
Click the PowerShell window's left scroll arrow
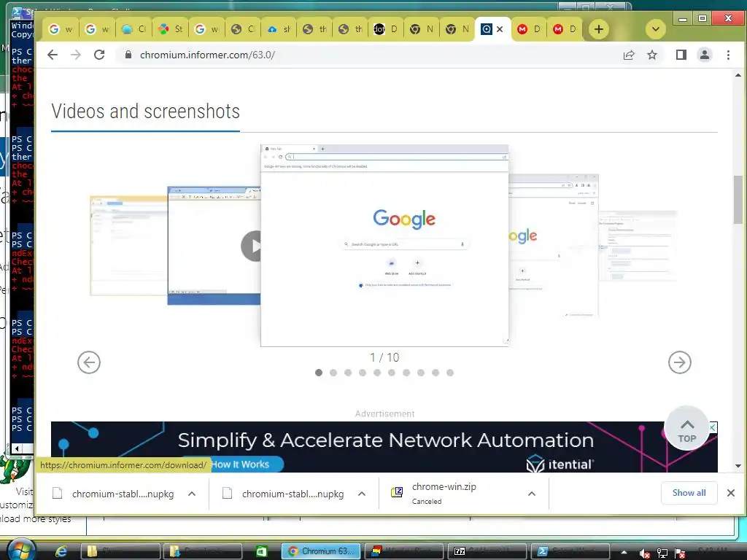(x=17, y=448)
